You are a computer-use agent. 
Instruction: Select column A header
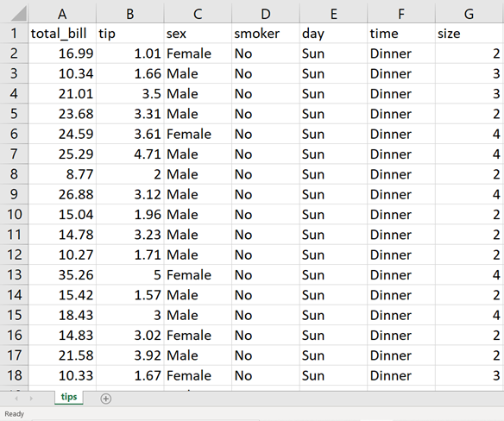pyautogui.click(x=62, y=14)
